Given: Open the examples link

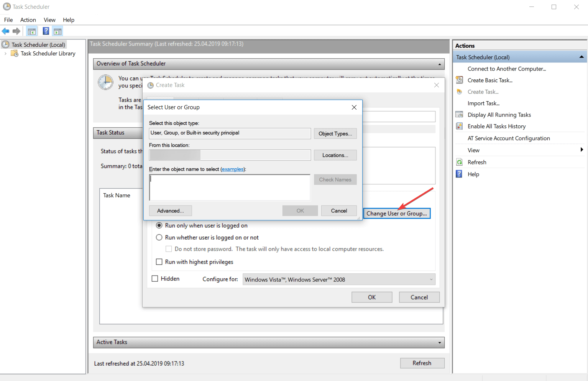Looking at the screenshot, I should (x=233, y=169).
